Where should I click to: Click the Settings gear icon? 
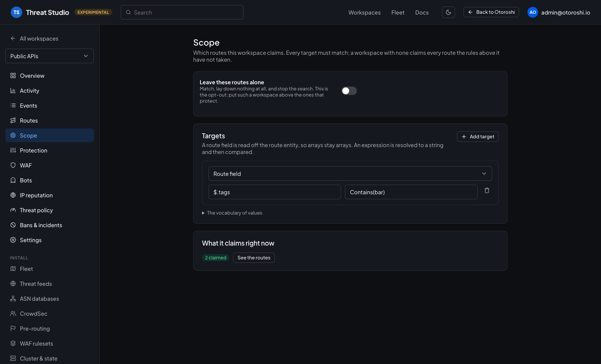pos(13,240)
